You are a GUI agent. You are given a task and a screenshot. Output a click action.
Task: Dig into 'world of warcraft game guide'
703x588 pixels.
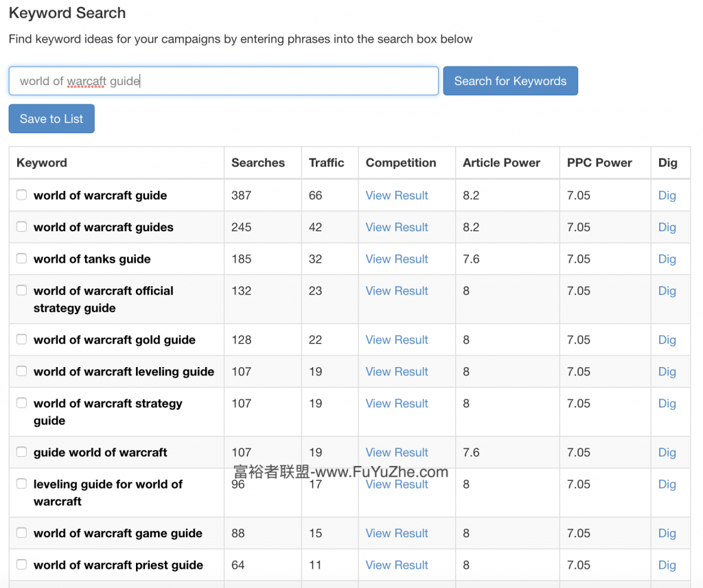pos(667,533)
